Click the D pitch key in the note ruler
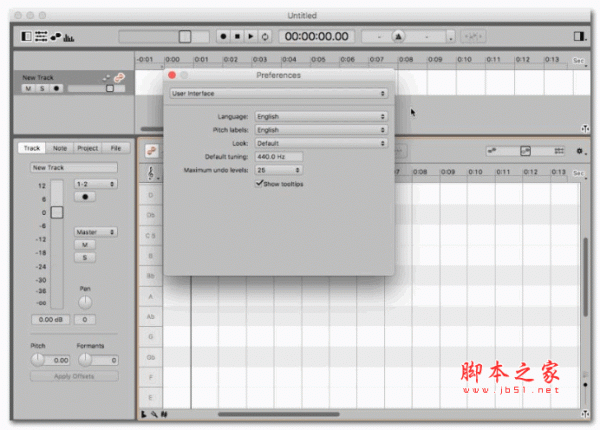 click(x=150, y=195)
